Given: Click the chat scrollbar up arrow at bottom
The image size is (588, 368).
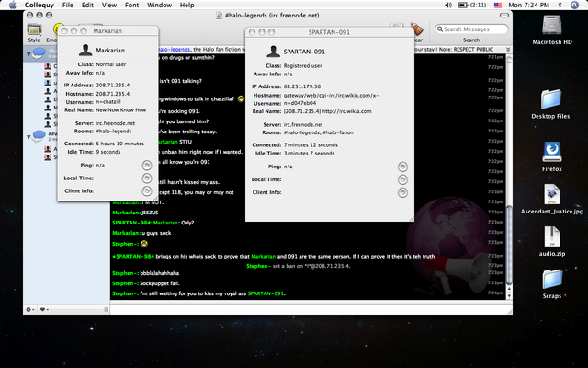Looking at the screenshot, I should [509, 289].
